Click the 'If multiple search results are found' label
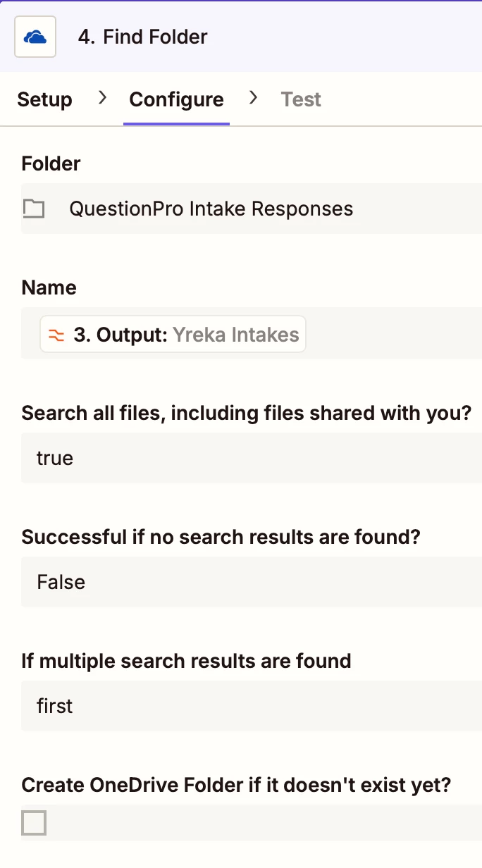 pos(187,661)
